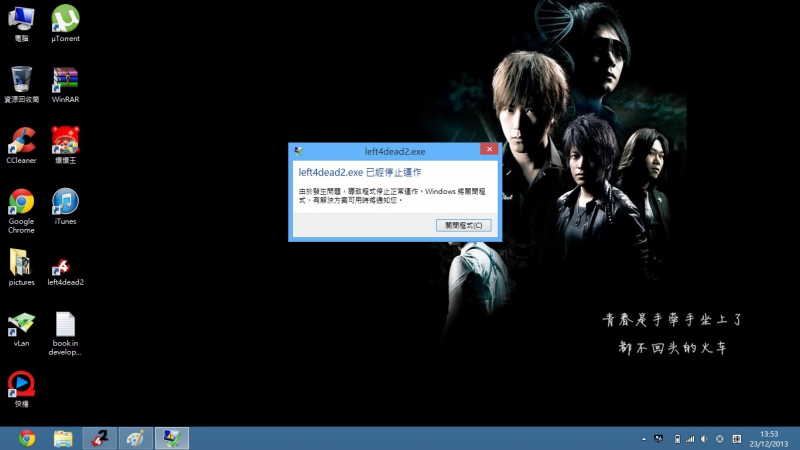Check the battery tray icon
The image size is (800, 450).
(x=677, y=439)
